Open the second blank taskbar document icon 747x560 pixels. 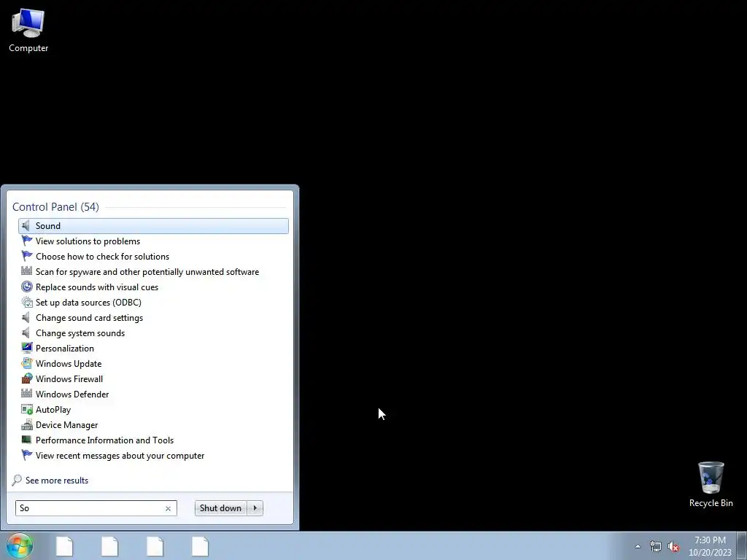click(x=109, y=546)
